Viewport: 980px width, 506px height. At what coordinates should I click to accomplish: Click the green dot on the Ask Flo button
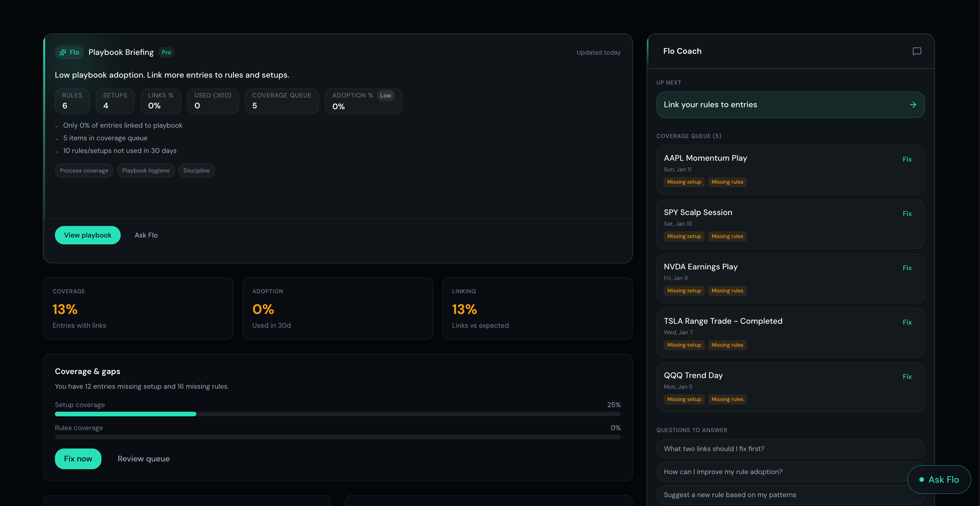921,480
